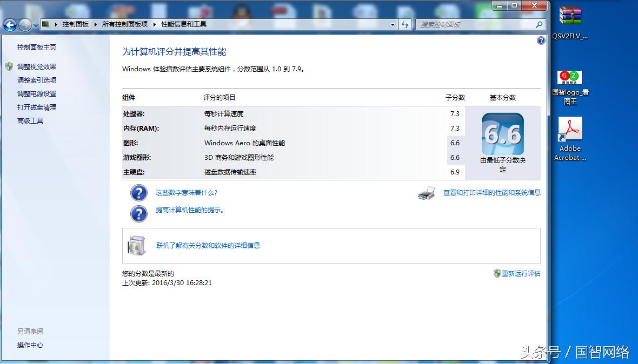Click the Refresh button in address bar
638x364 pixels.
[405, 25]
